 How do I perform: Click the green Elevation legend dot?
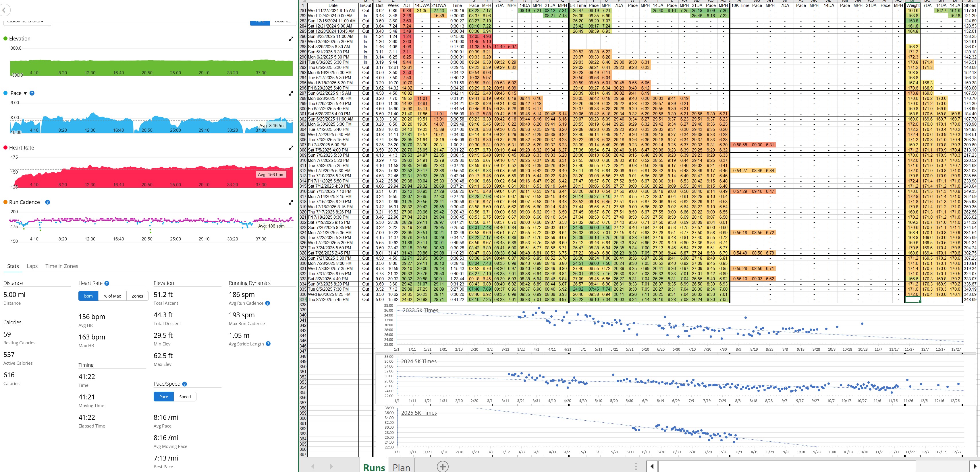pyautogui.click(x=5, y=39)
